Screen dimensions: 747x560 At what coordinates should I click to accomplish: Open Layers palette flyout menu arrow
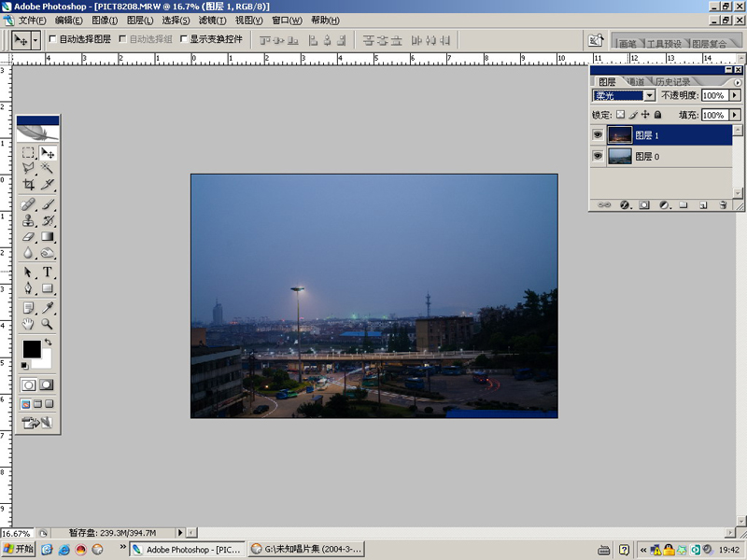click(x=738, y=82)
